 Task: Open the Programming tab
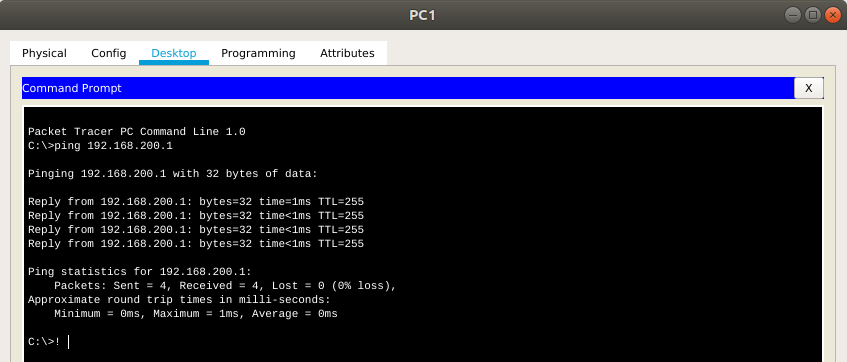[x=258, y=53]
